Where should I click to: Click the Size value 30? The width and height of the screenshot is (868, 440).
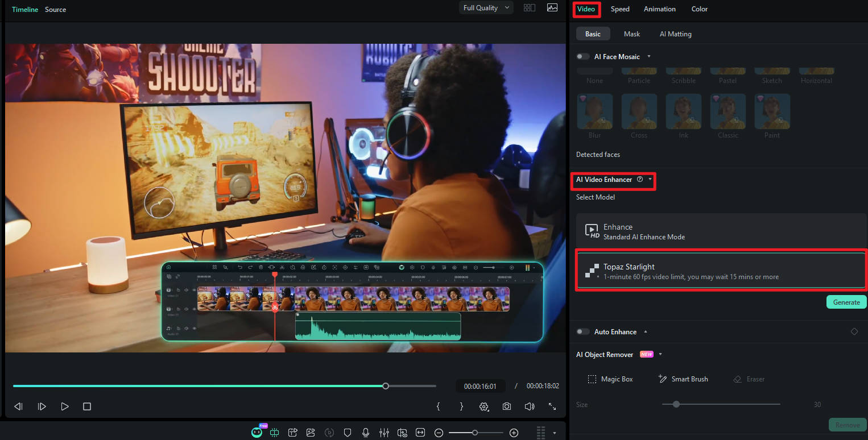[817, 405]
